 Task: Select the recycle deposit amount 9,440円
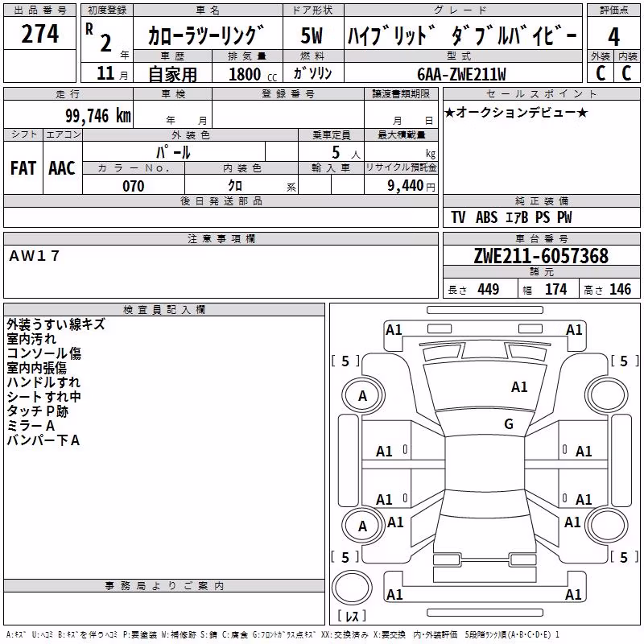(x=411, y=186)
